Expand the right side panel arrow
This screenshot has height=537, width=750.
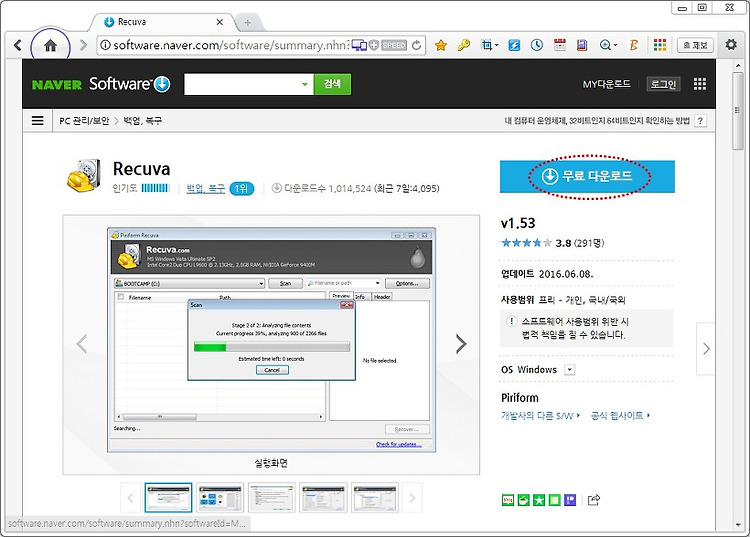706,349
